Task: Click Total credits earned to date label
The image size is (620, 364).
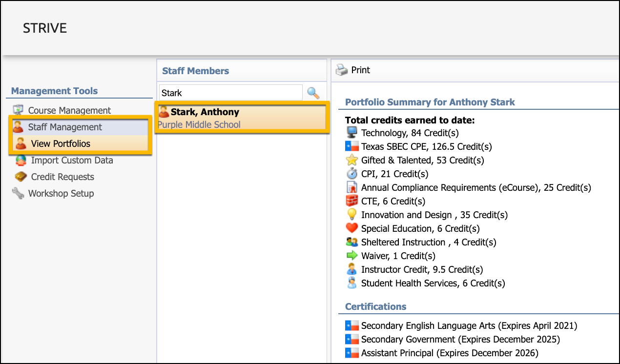Action: pos(410,120)
